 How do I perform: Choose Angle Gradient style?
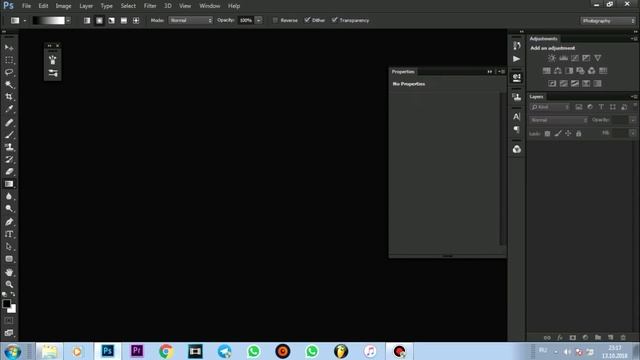[111, 20]
